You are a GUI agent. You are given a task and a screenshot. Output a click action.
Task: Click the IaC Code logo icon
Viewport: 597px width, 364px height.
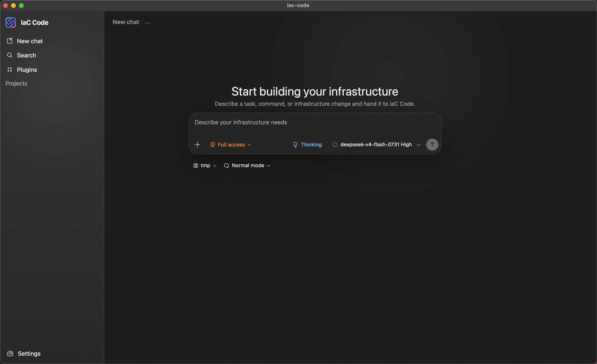[x=11, y=22]
